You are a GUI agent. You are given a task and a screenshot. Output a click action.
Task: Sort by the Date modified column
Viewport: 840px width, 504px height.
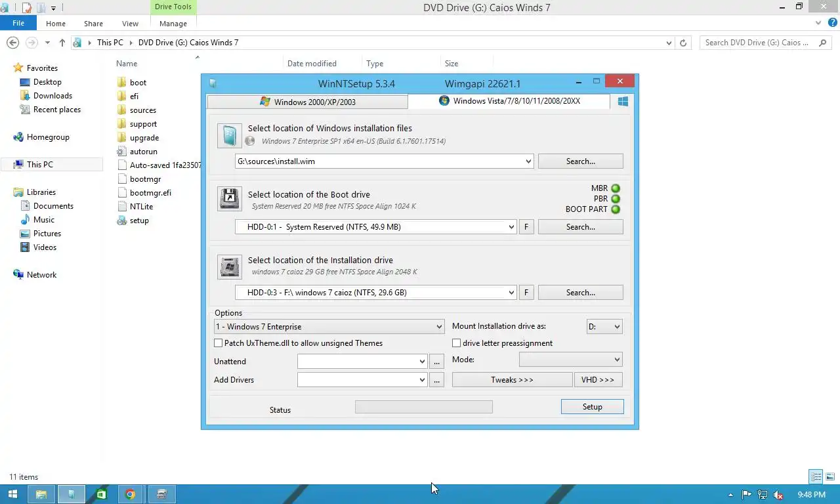click(x=312, y=64)
